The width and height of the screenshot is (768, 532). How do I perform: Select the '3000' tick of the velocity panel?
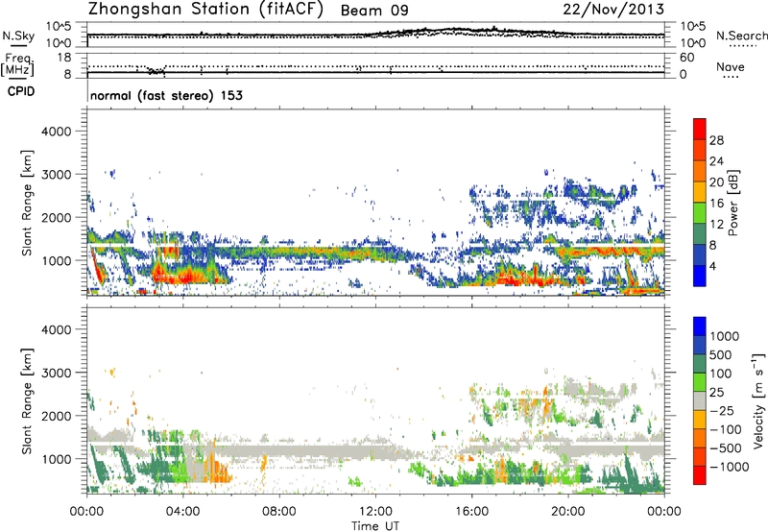point(57,373)
